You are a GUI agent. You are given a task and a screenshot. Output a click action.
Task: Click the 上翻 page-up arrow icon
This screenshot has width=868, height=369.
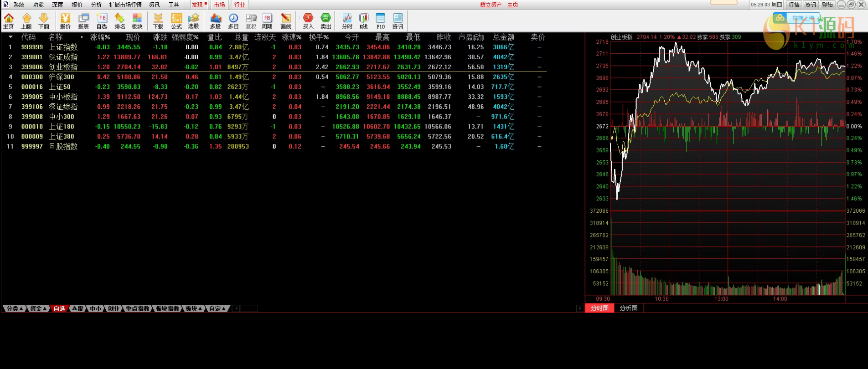click(26, 21)
